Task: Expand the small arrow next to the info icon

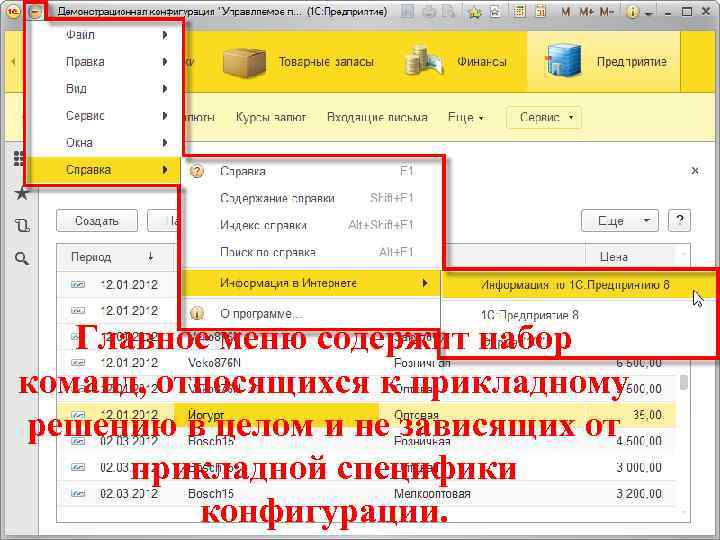Action: (648, 14)
